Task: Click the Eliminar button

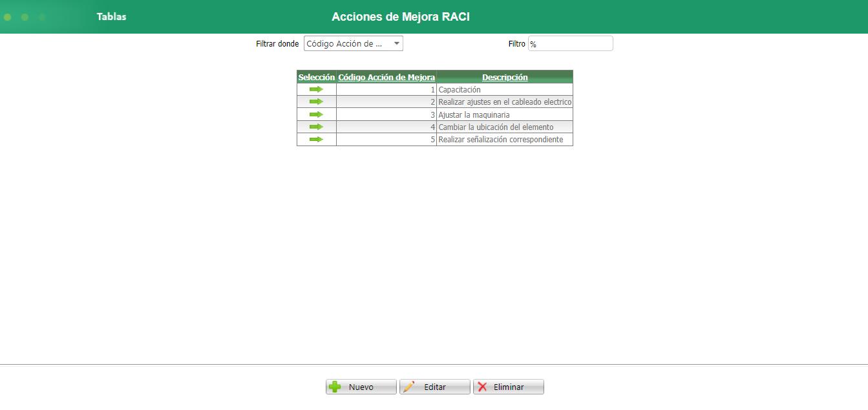Action: point(508,386)
